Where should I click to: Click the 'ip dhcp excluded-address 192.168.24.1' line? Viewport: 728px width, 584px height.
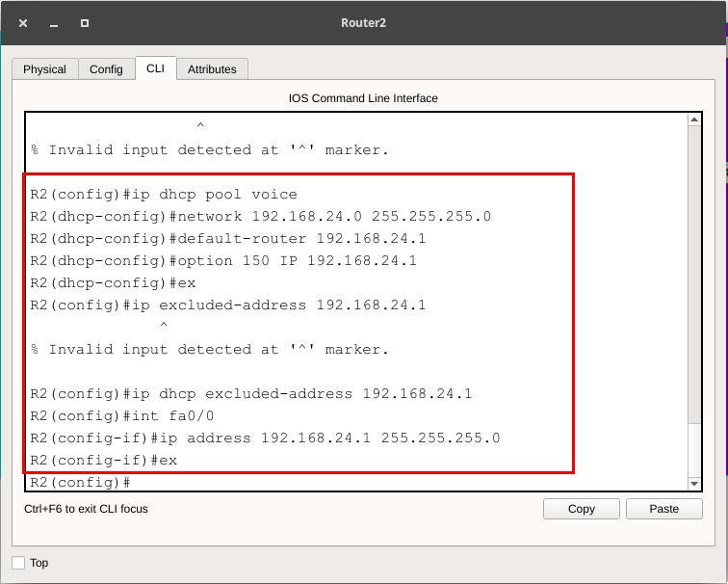coord(251,394)
